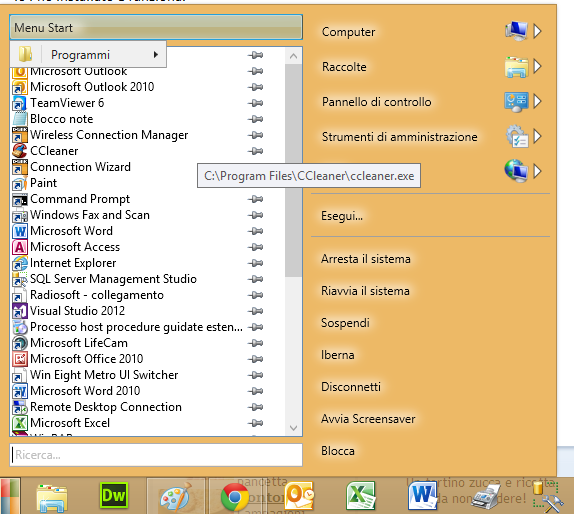Expand the Strumenti di amministrazione arrow

pos(537,136)
